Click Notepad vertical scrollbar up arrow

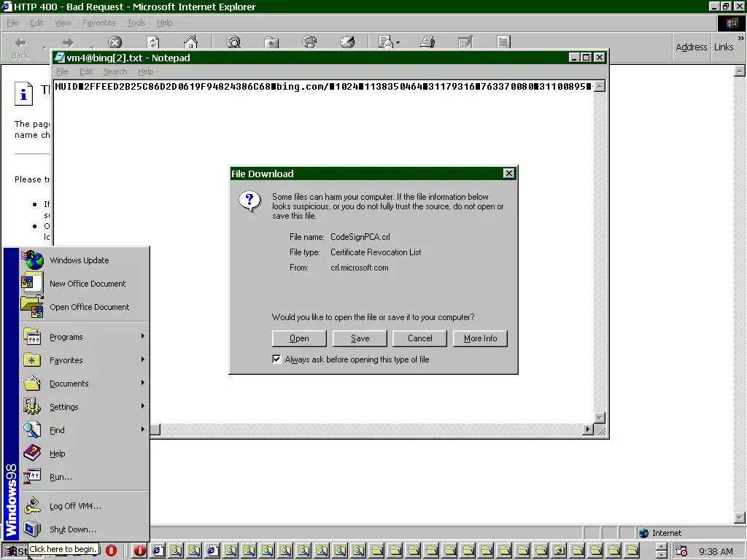pyautogui.click(x=600, y=86)
